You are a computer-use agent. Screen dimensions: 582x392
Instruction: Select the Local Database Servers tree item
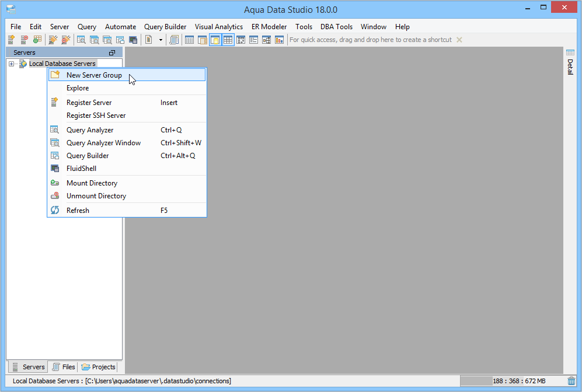click(62, 64)
